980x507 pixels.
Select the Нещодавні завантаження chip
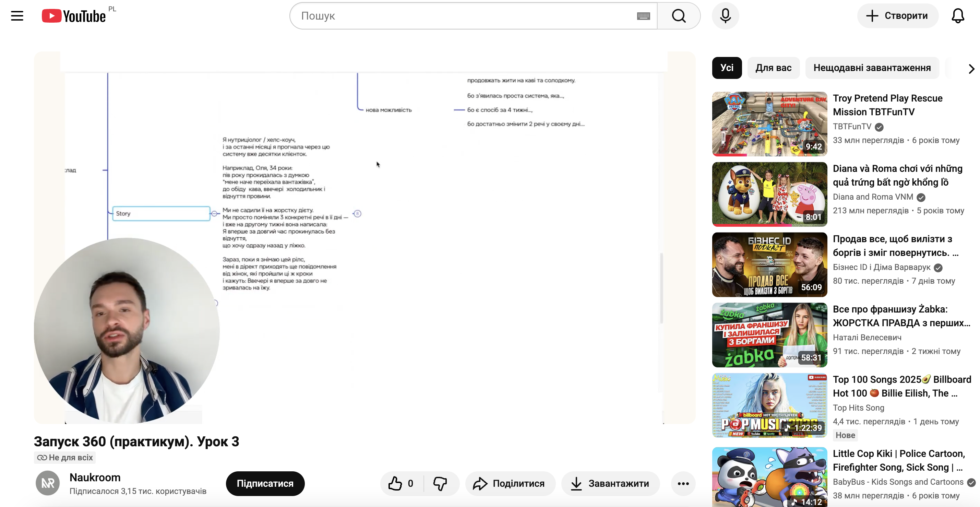coord(872,68)
